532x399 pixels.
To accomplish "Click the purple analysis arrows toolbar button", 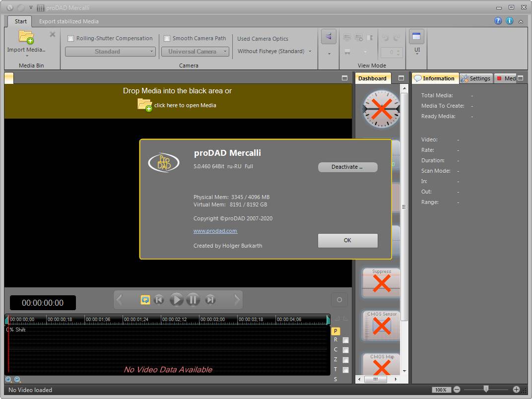I will pyautogui.click(x=329, y=37).
